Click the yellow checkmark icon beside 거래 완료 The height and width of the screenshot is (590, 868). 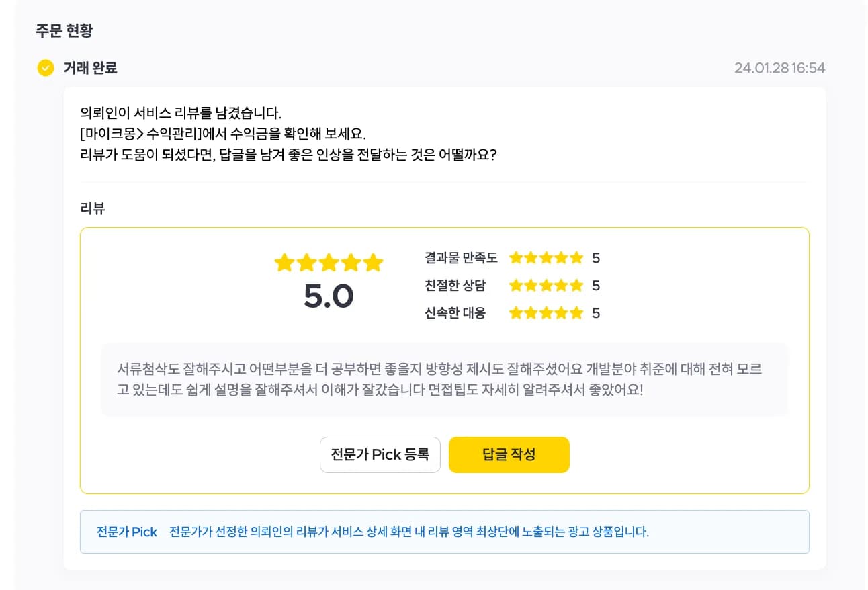coord(46,68)
